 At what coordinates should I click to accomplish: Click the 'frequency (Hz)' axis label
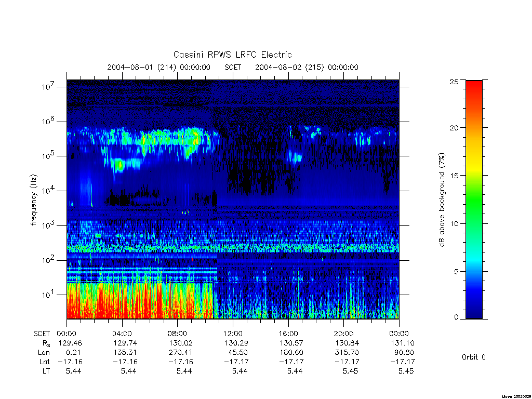(34, 199)
